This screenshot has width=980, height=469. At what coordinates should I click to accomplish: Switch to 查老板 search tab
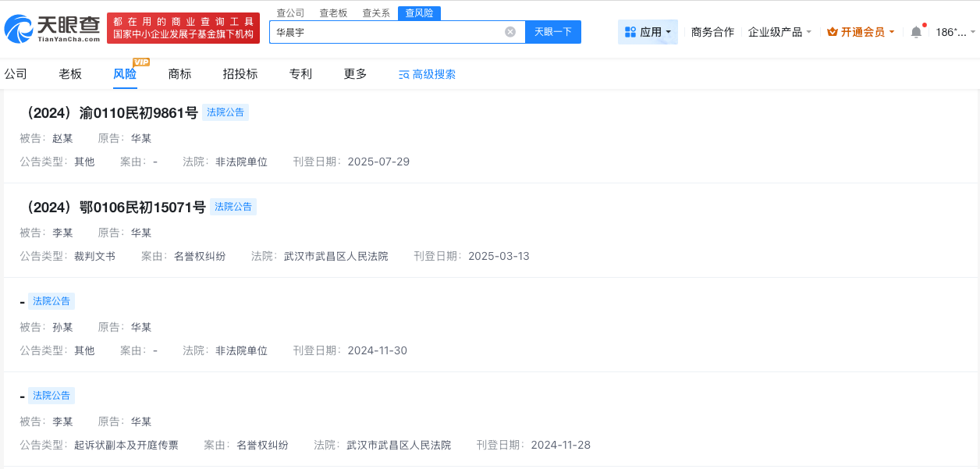tap(333, 13)
